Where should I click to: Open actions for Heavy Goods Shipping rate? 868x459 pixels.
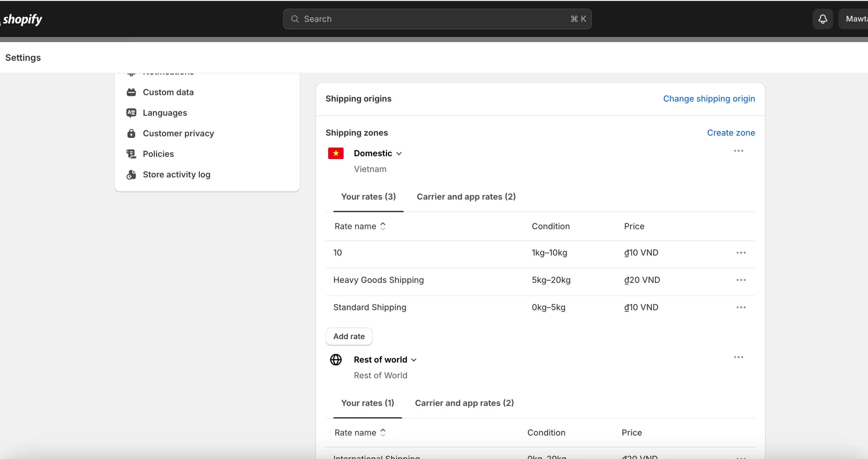point(741,280)
